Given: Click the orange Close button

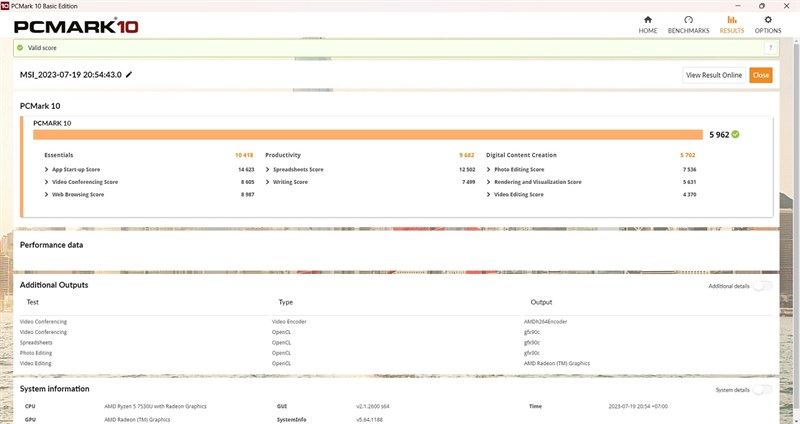Looking at the screenshot, I should [761, 75].
